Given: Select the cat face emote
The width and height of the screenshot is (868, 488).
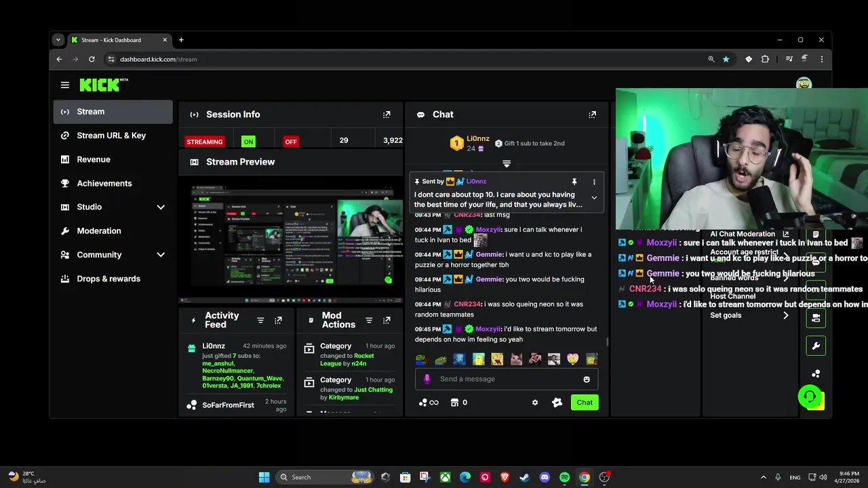Looking at the screenshot, I should click(516, 359).
